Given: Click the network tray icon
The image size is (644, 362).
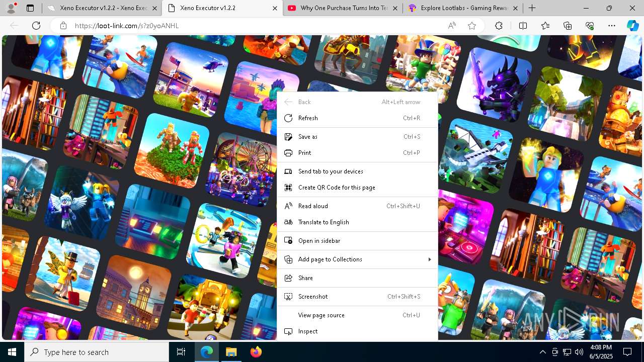Looking at the screenshot, I should point(567,352).
